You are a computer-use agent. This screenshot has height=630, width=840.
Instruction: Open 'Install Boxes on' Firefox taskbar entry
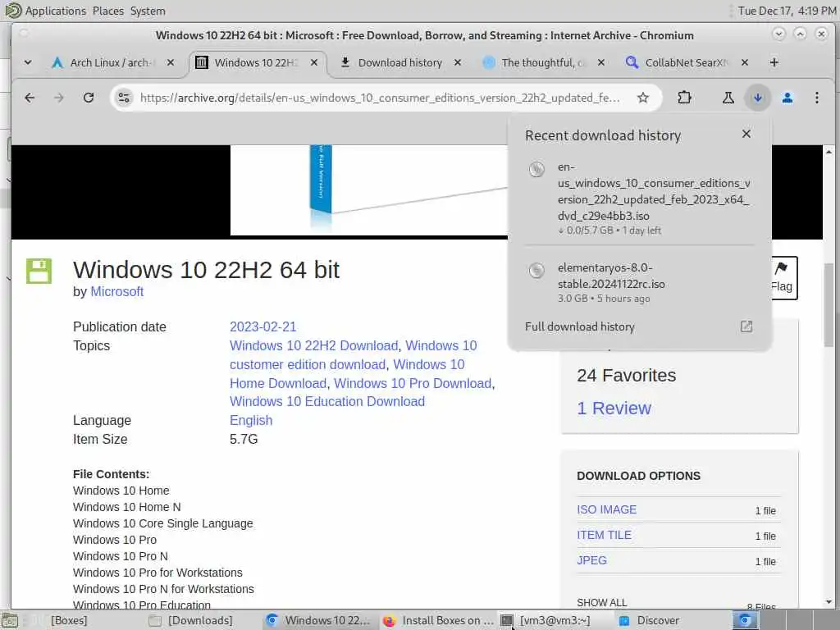440,620
